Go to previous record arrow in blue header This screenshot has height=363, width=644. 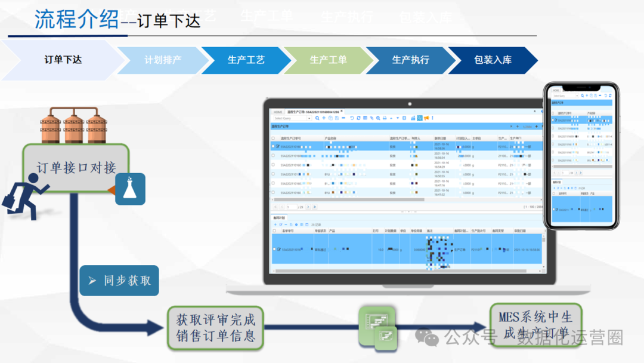518,127
